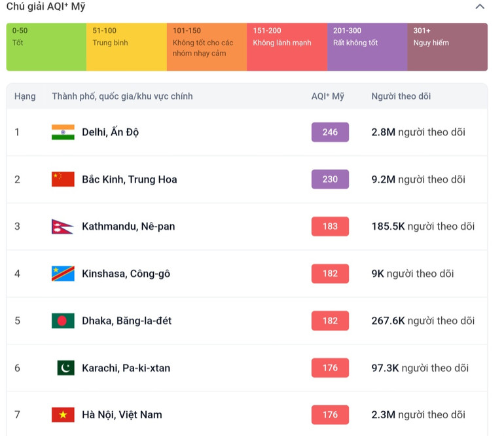Click Delhi's 246 AQI badge

(330, 132)
